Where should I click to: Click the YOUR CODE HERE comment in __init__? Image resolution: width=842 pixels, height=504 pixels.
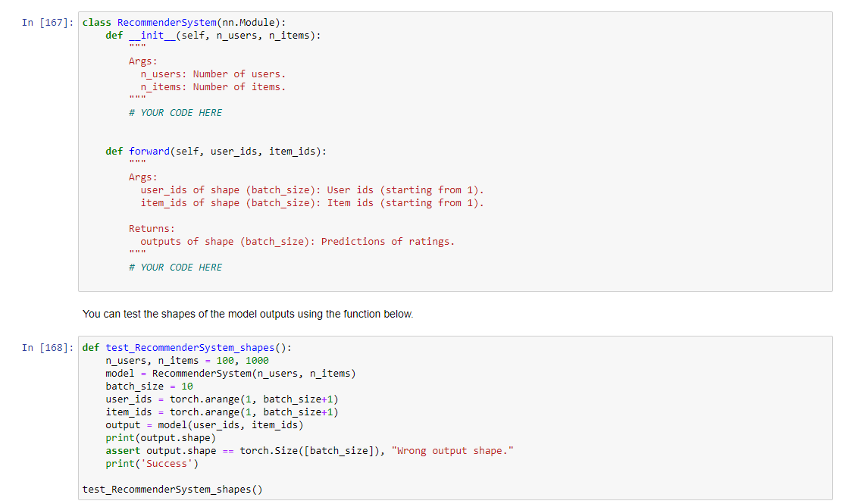click(176, 112)
